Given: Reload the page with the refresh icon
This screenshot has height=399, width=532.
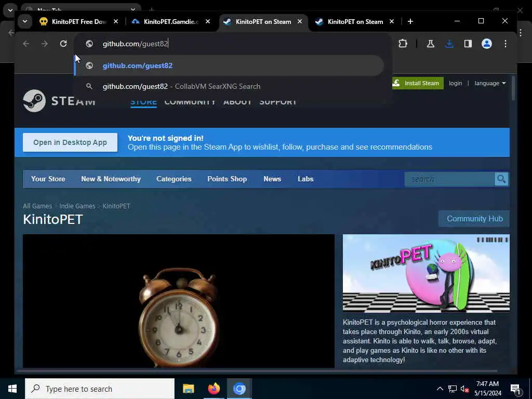Looking at the screenshot, I should tap(63, 44).
